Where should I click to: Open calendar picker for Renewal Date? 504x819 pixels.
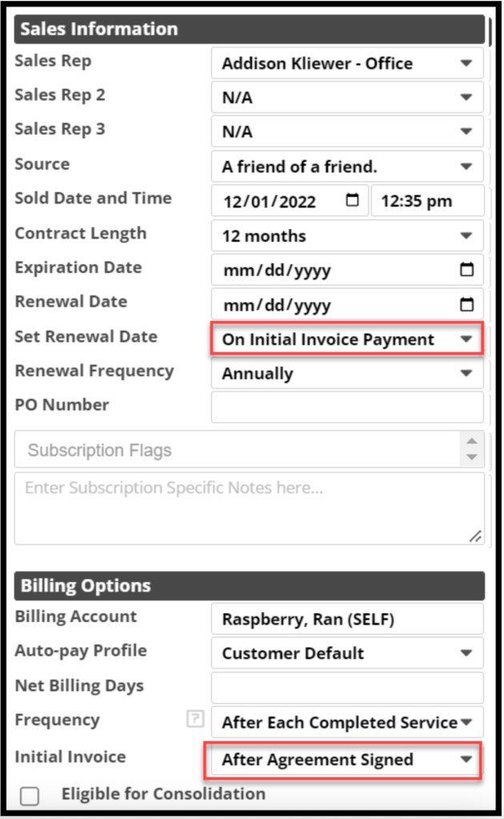[467, 304]
